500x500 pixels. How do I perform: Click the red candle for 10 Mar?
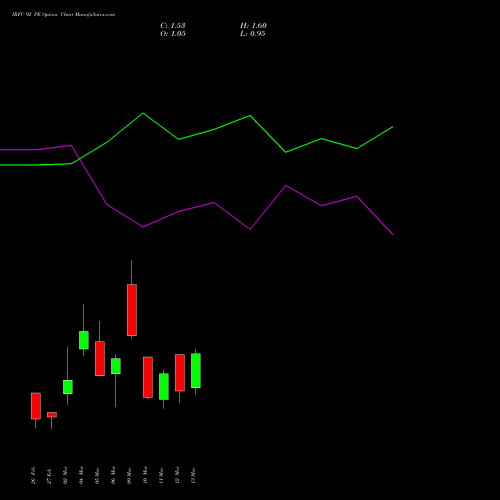[148, 377]
